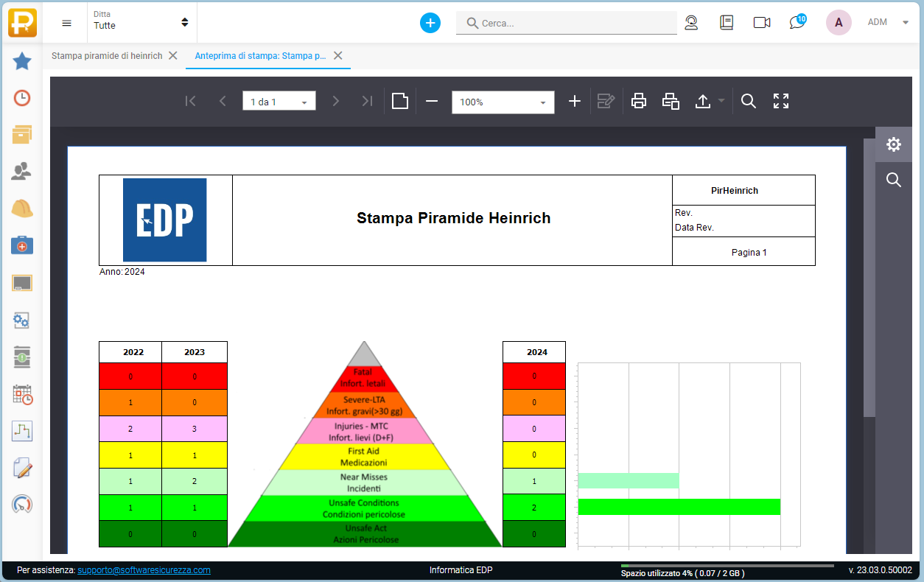Toggle single page layout mode
Image resolution: width=924 pixels, height=582 pixels.
coord(400,102)
